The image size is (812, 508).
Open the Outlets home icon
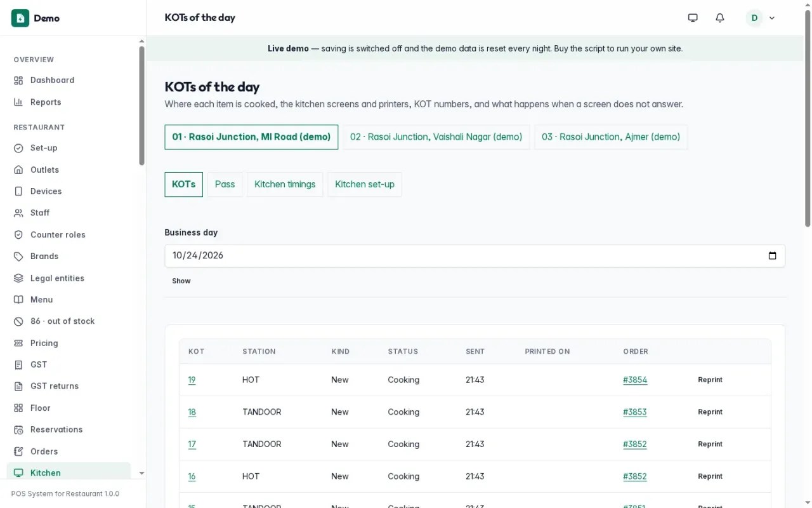18,170
